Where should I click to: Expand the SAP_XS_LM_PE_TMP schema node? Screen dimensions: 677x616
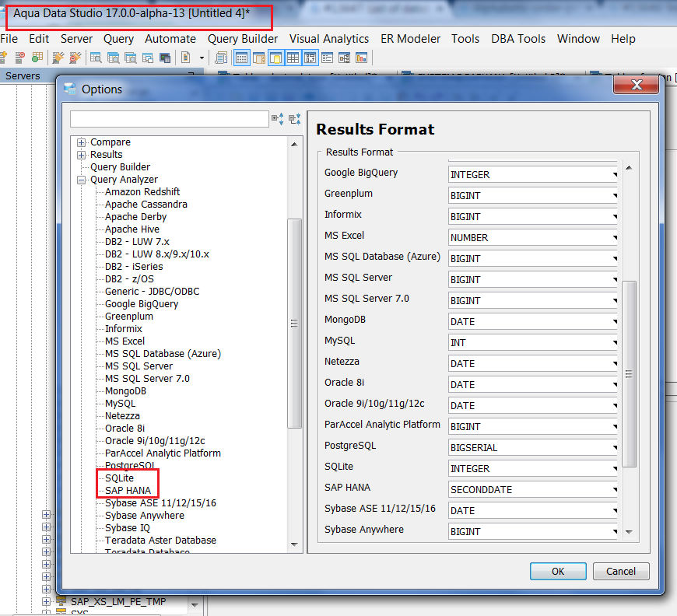coord(46,601)
